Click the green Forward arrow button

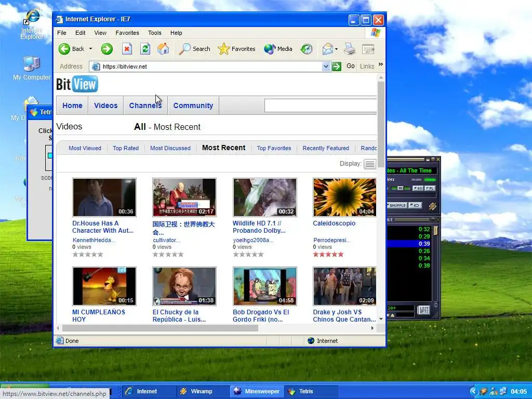[x=107, y=49]
